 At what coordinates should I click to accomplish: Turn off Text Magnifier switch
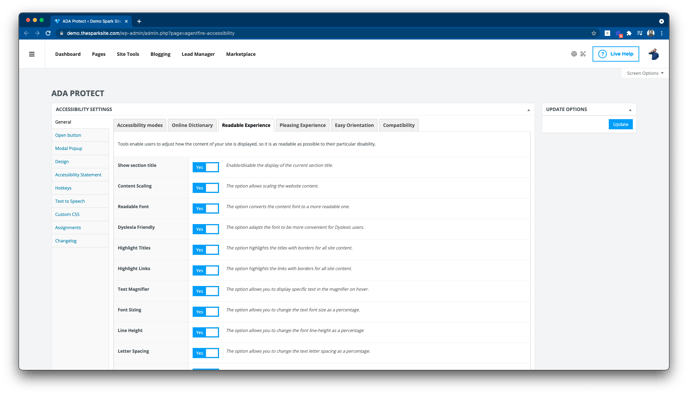tap(205, 291)
